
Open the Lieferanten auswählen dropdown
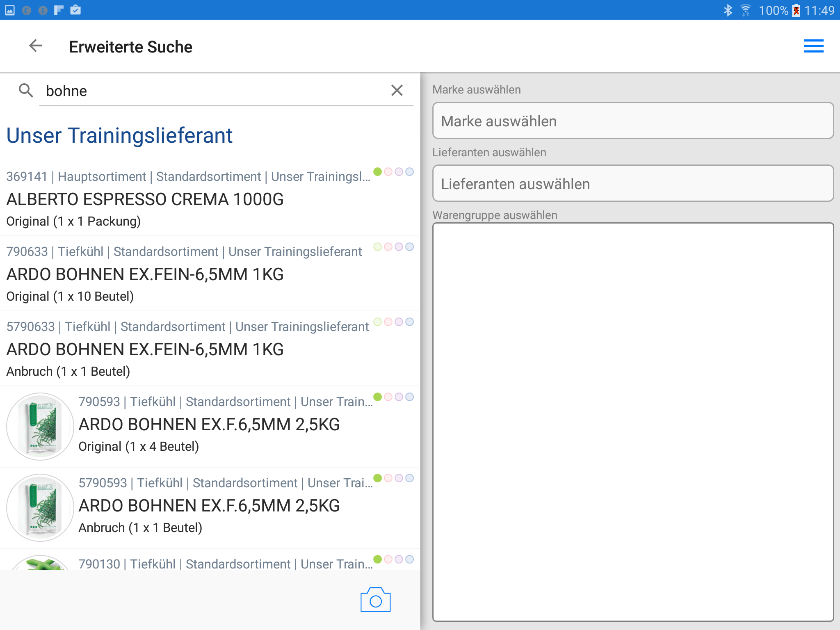(x=633, y=184)
